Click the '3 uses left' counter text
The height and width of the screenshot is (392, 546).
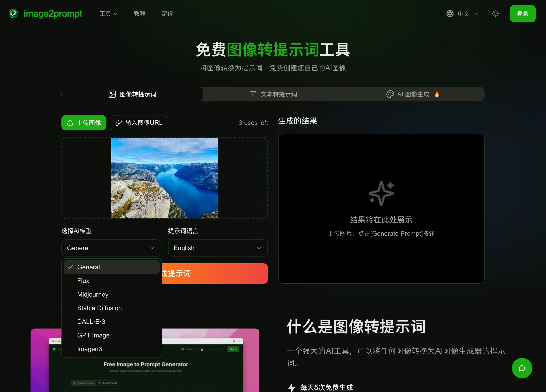tap(253, 123)
